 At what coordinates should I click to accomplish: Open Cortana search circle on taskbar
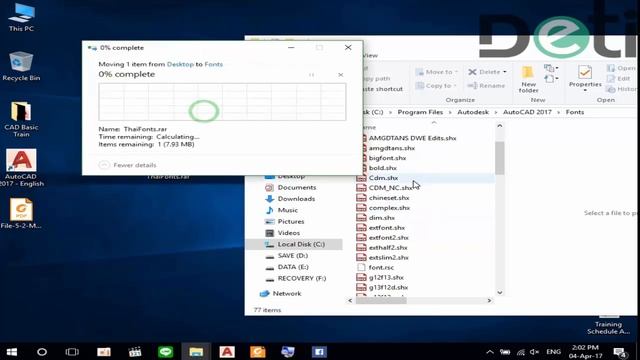point(42,352)
